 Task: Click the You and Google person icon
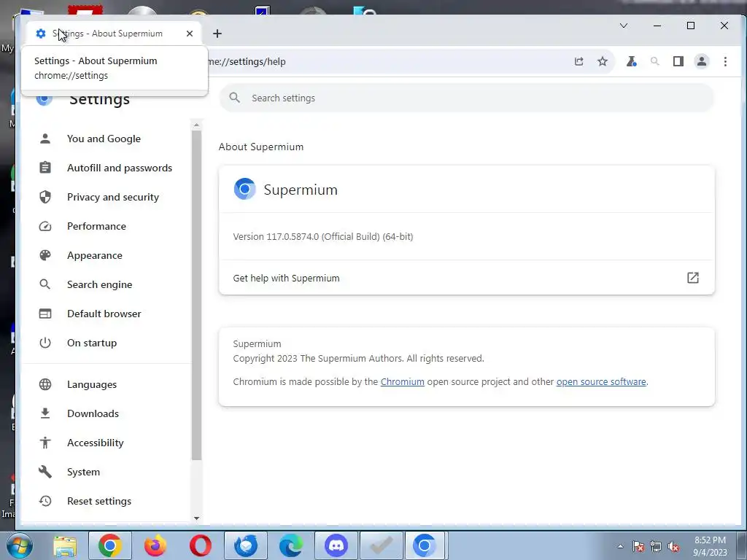45,139
